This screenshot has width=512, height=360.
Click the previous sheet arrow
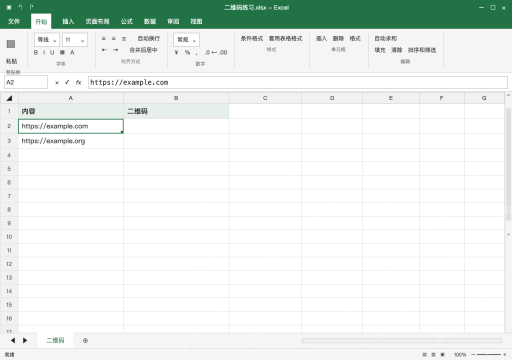[x=13, y=340]
